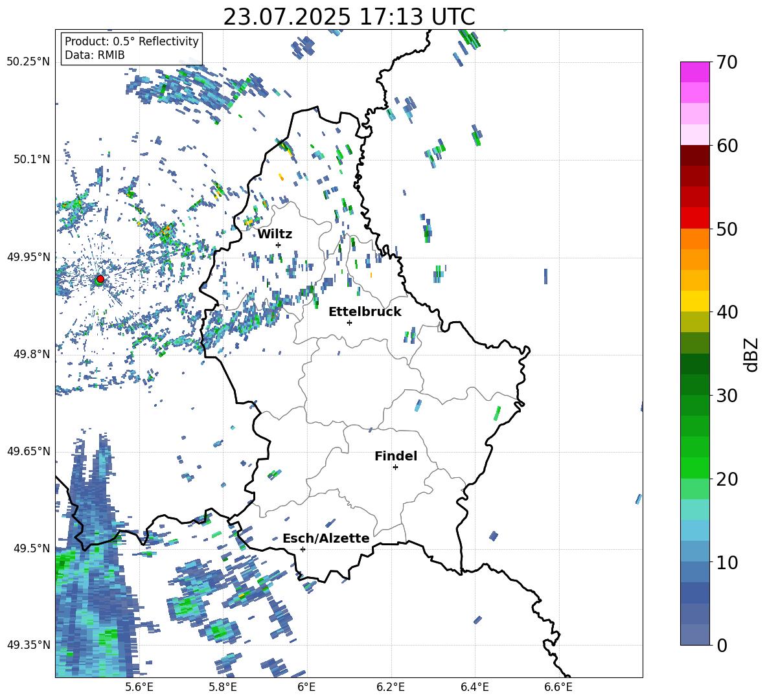
Task: Click the Wiltz station cross marker
Action: 279,245
